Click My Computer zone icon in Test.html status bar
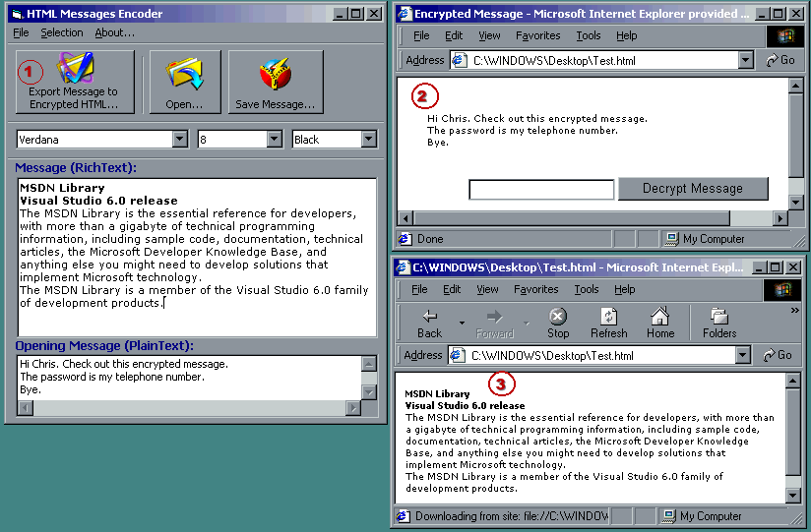This screenshot has width=811, height=532. 669,516
